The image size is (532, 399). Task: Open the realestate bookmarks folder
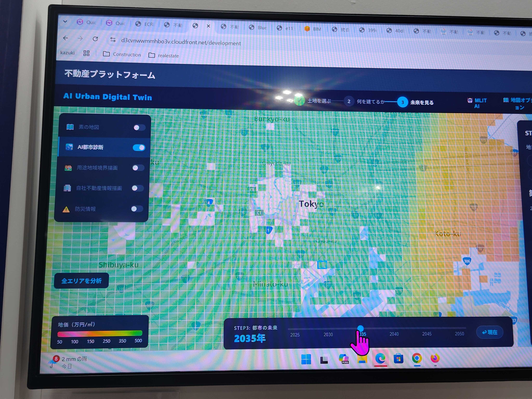click(x=164, y=56)
